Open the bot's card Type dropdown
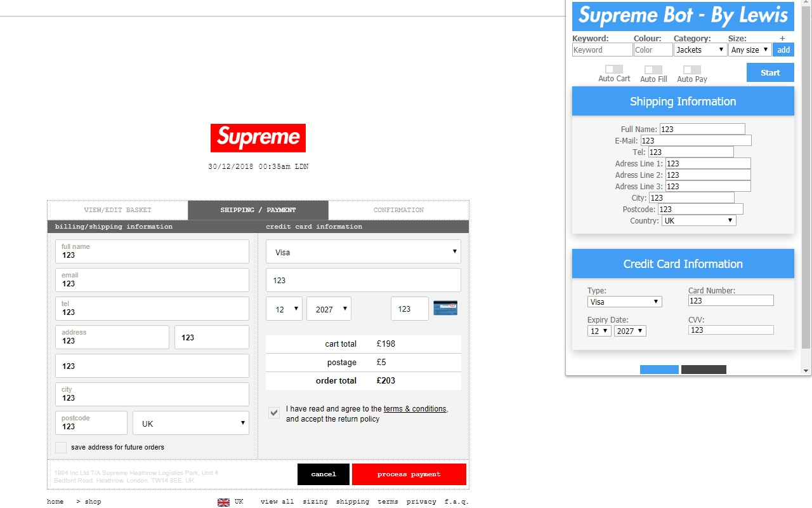This screenshot has height=508, width=812. pos(625,302)
